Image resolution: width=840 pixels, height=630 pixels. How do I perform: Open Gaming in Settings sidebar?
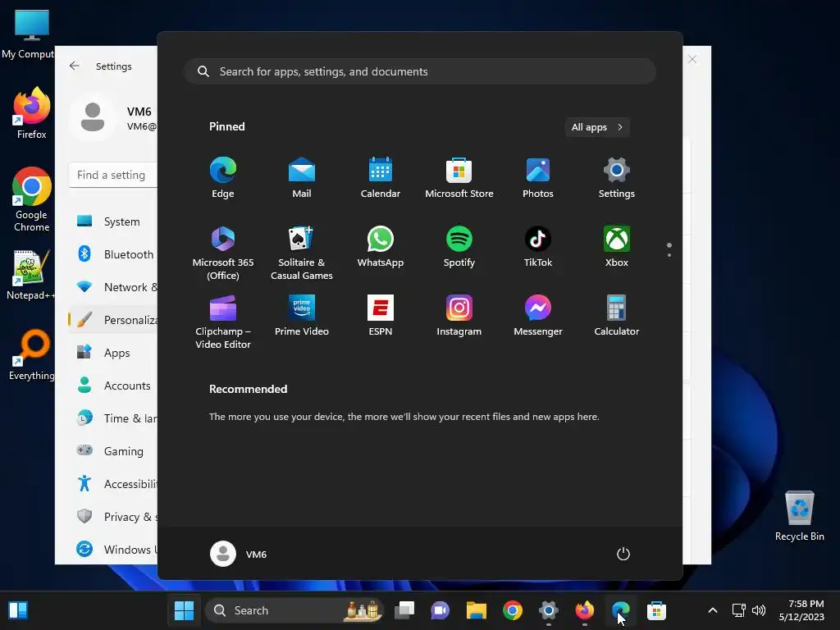point(113,451)
